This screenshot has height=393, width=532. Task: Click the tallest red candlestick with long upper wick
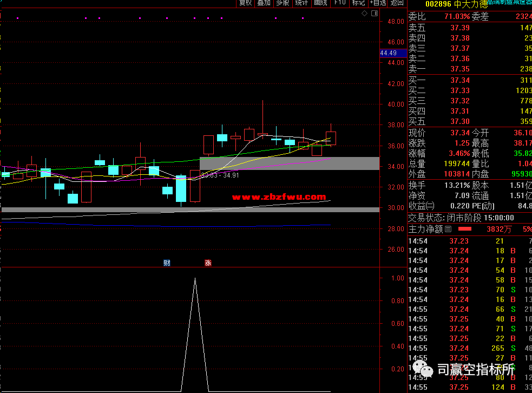point(262,134)
